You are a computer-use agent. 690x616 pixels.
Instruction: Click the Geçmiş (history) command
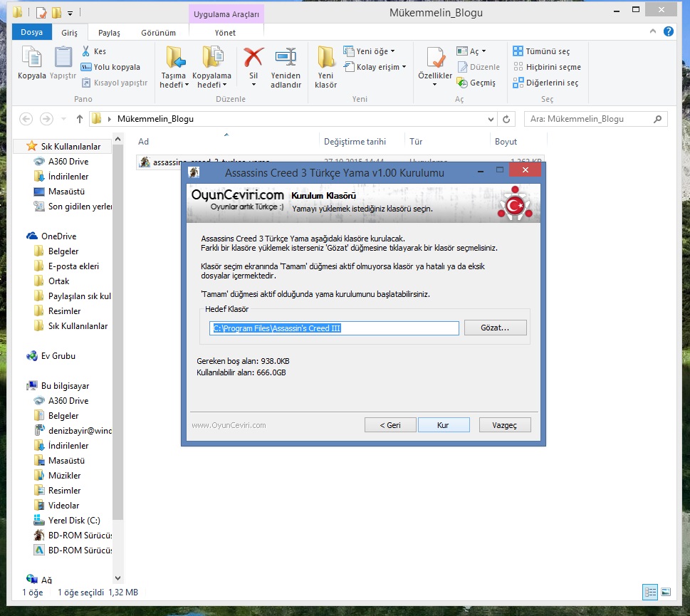[x=476, y=83]
